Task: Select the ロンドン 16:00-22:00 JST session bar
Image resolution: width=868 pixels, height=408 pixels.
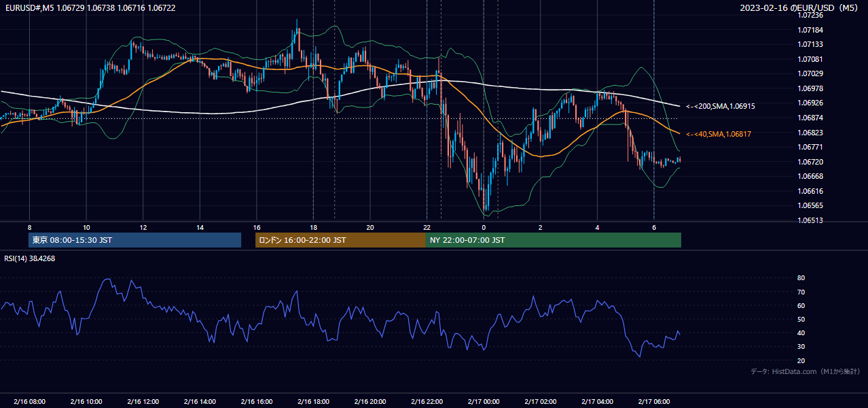Action: coord(340,240)
